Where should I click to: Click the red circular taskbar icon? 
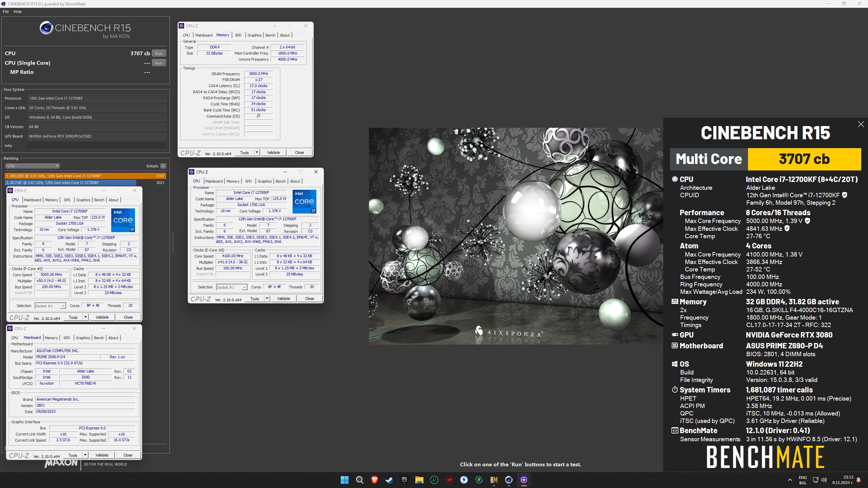tap(449, 480)
